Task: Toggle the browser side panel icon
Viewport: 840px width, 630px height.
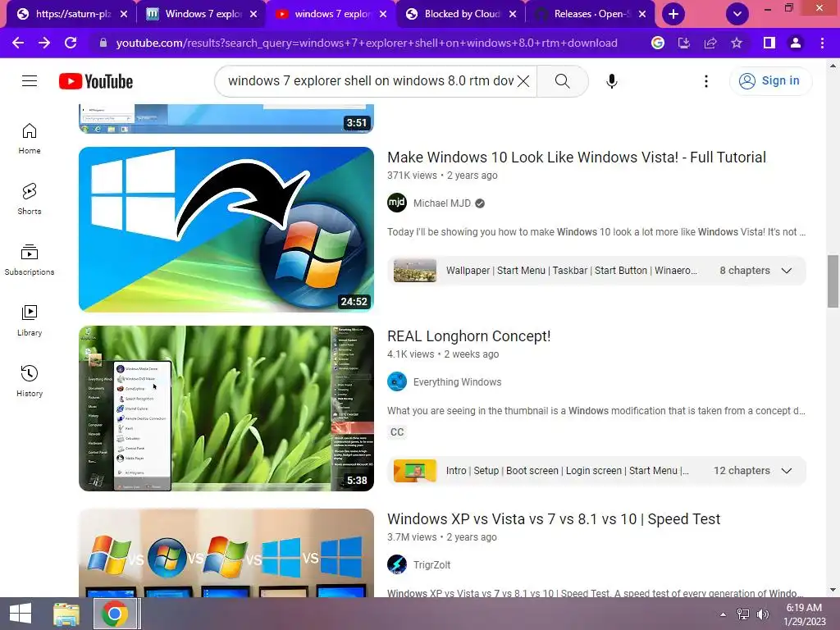Action: click(x=769, y=43)
